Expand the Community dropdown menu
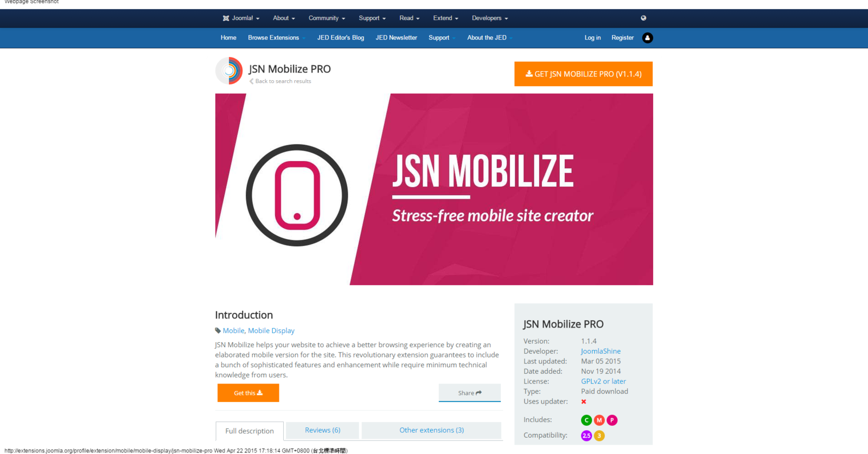 tap(327, 18)
